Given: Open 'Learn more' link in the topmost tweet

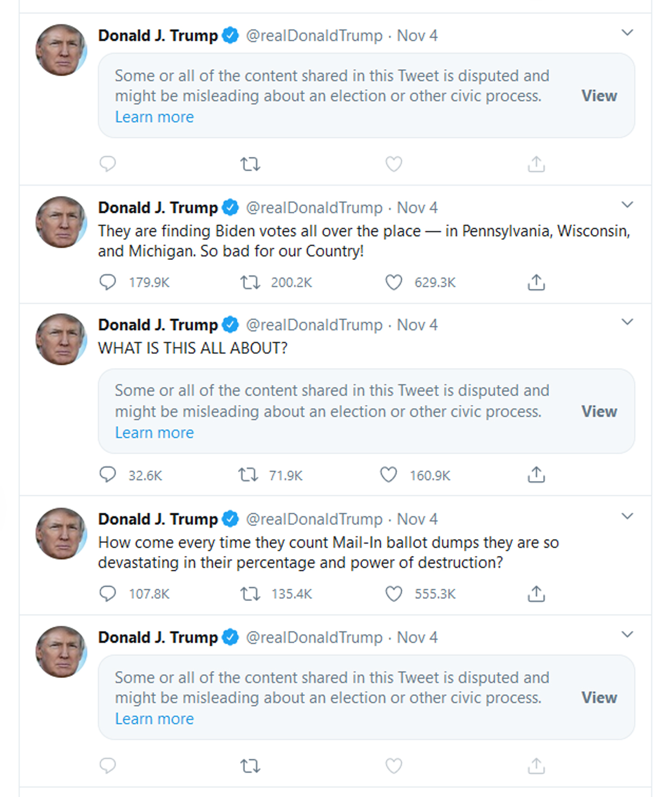Looking at the screenshot, I should pos(154,117).
